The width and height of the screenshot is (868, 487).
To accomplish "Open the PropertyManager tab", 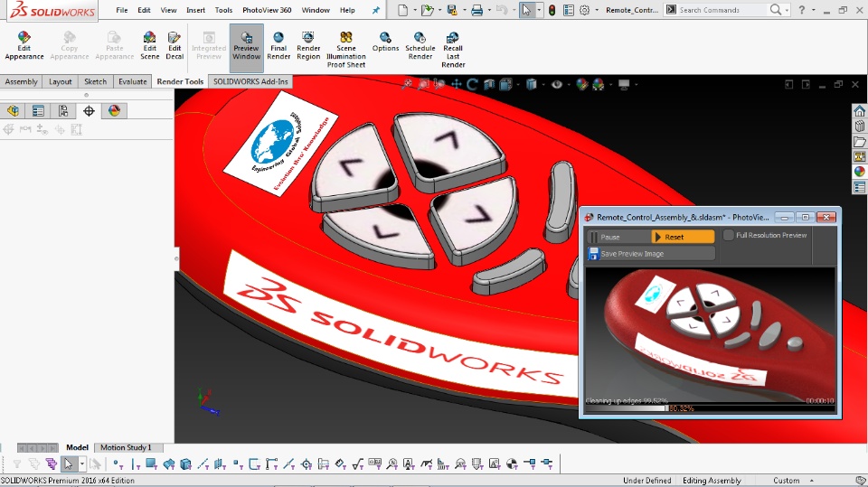I will click(x=38, y=110).
